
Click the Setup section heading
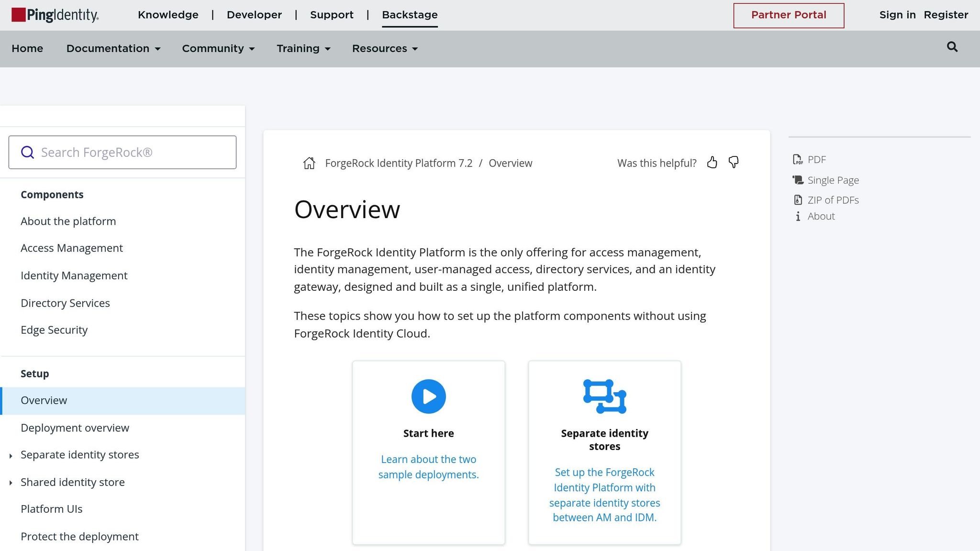[x=35, y=374]
